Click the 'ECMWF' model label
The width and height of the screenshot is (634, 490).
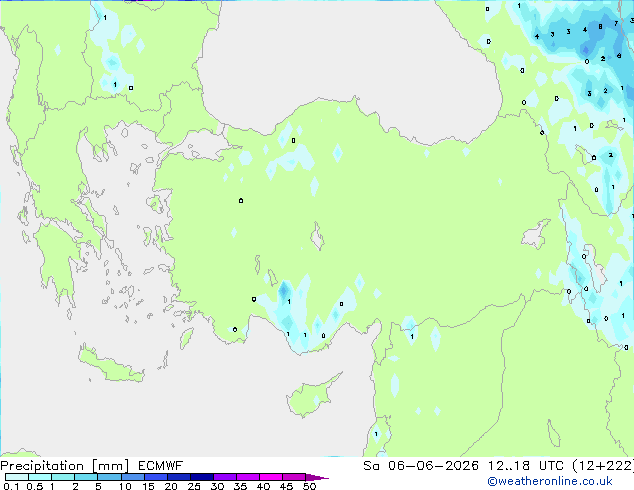point(161,466)
